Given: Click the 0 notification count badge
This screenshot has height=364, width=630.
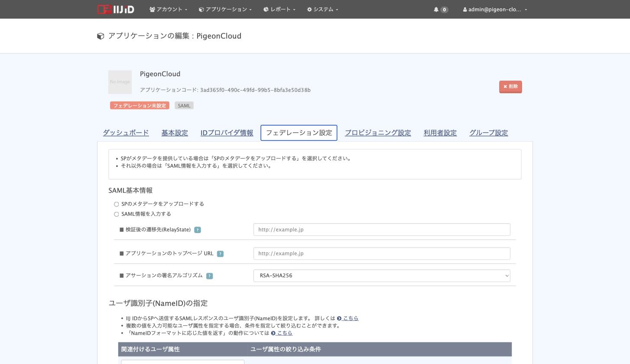Looking at the screenshot, I should point(444,10).
